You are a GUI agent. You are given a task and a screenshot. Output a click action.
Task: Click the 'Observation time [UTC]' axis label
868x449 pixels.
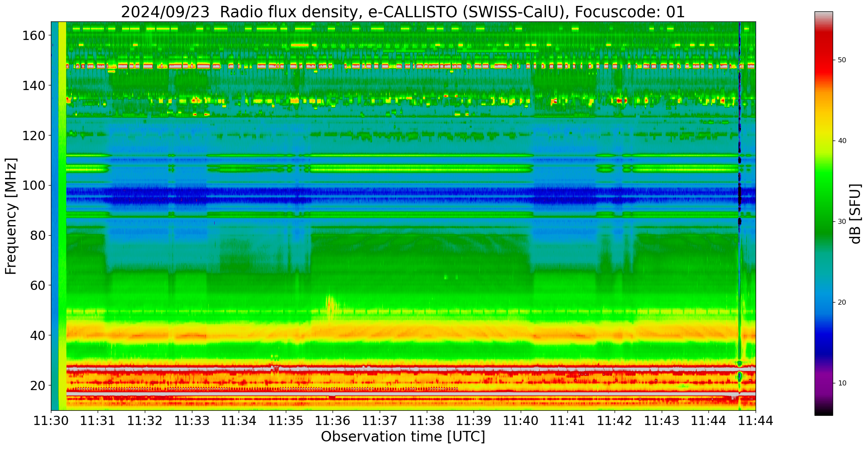[x=403, y=437]
